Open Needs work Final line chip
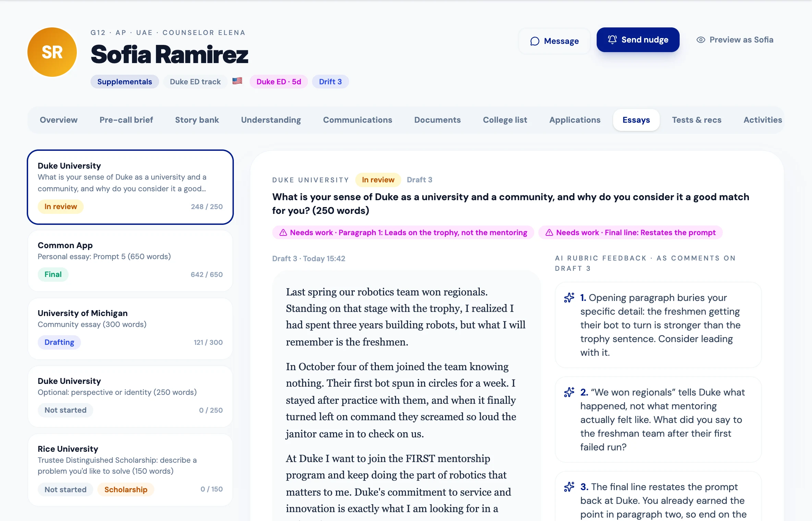 click(x=630, y=232)
